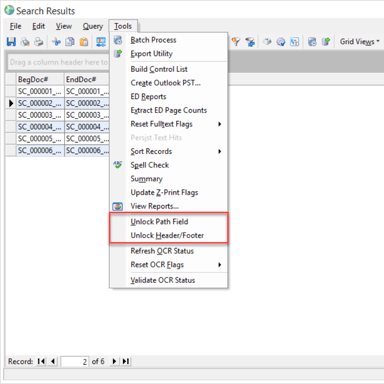Run Spell Check from the menu
Image resolution: width=384 pixels, height=384 pixels.
169,165
